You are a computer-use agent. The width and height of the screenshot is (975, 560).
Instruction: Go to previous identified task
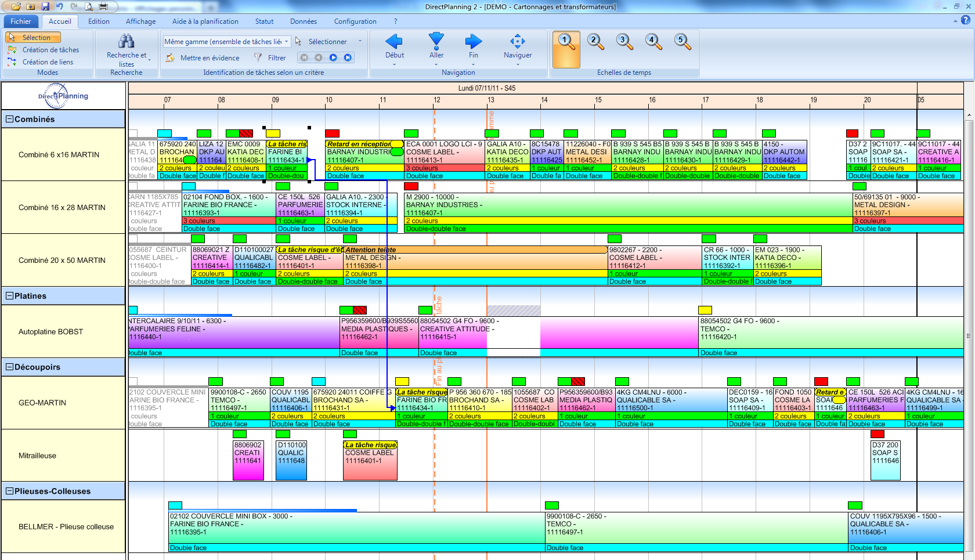tap(319, 57)
